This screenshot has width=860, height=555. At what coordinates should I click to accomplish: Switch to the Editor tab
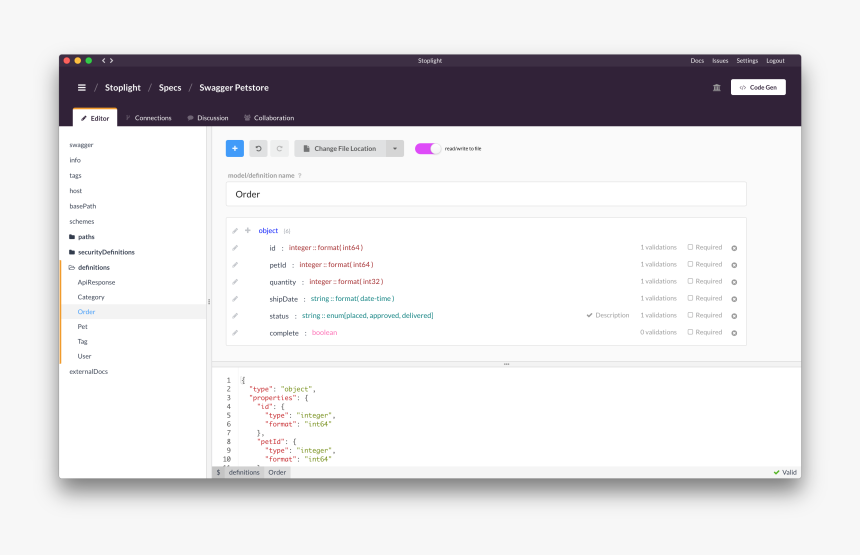[x=95, y=118]
